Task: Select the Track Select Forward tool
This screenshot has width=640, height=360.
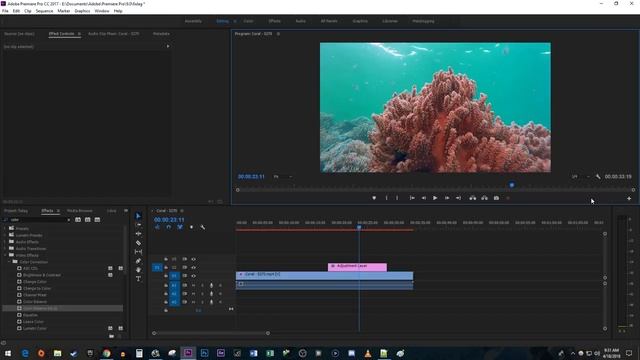Action: click(x=138, y=225)
